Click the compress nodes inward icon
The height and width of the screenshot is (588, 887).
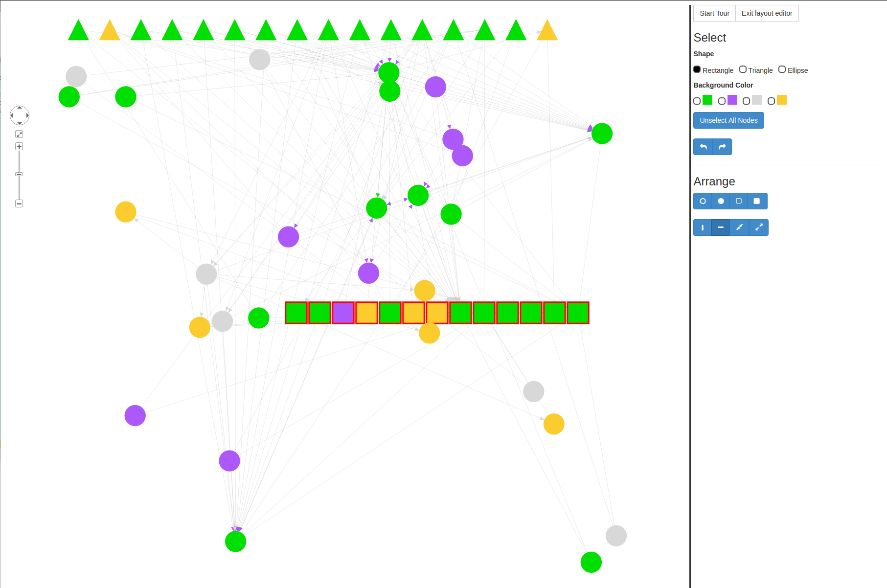tap(739, 227)
